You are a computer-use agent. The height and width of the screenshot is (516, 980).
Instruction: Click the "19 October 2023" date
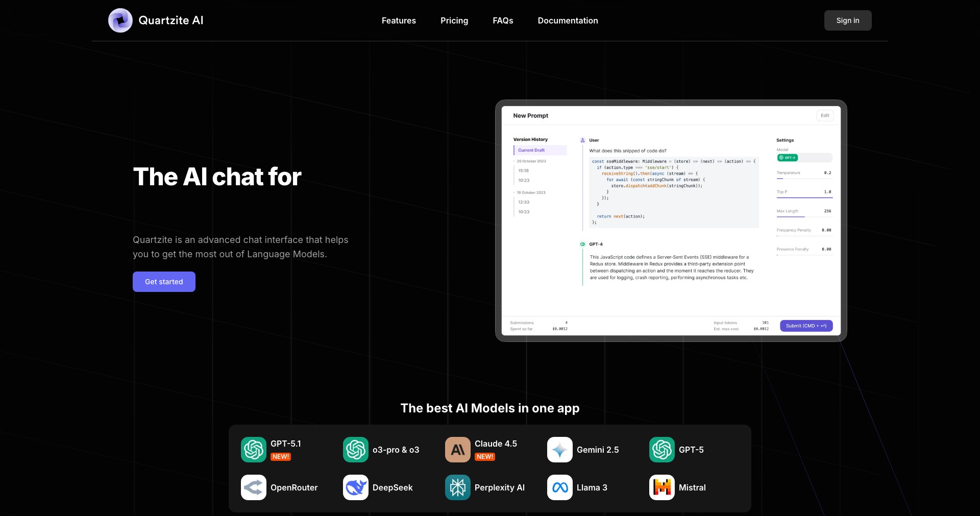(531, 193)
